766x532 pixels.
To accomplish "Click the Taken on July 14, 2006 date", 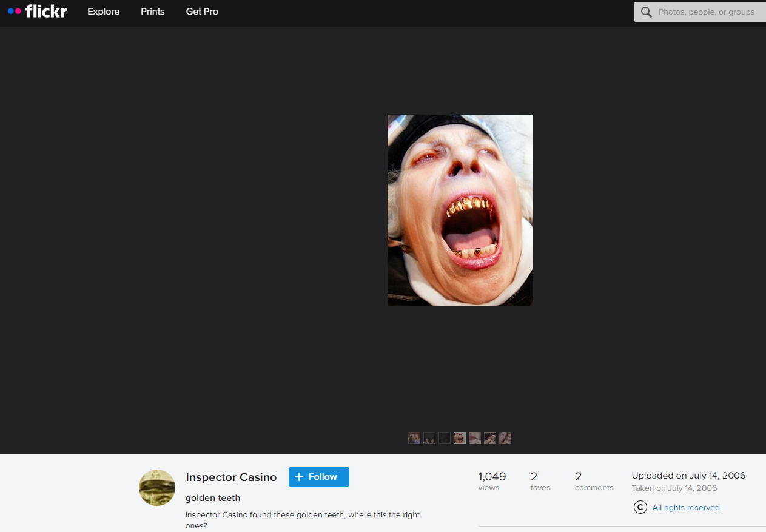I will click(674, 488).
